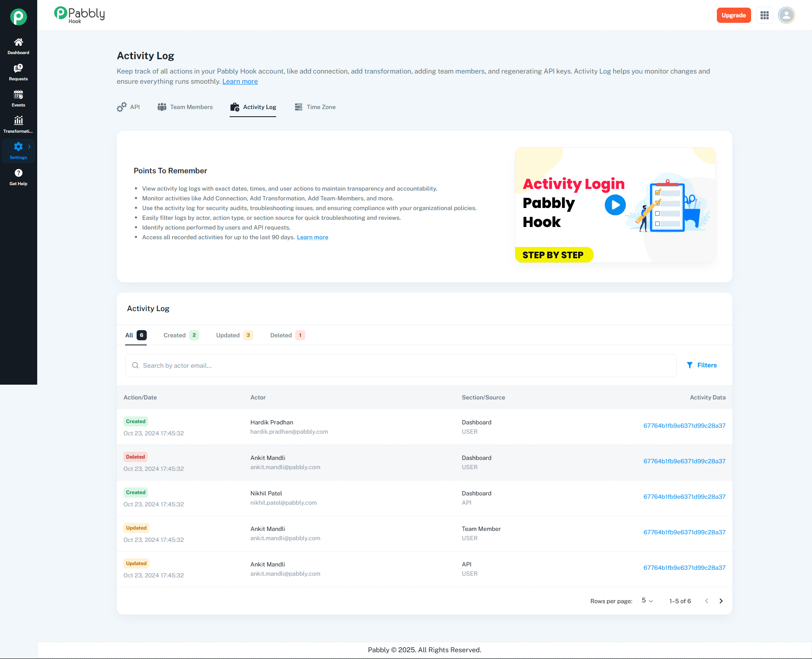This screenshot has height=659, width=812.
Task: Click the 1–5 of 6 pagination text
Action: (x=680, y=601)
